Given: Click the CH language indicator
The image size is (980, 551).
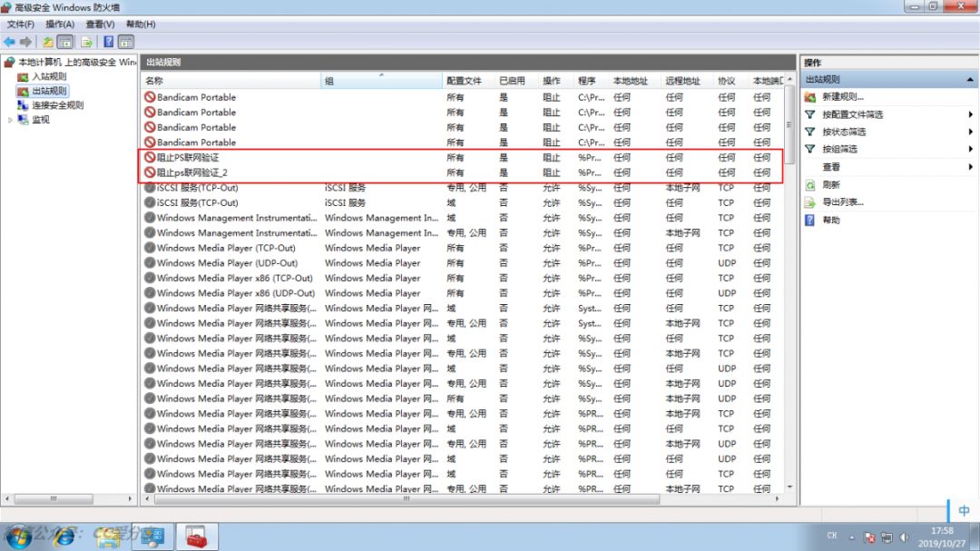Looking at the screenshot, I should (832, 536).
